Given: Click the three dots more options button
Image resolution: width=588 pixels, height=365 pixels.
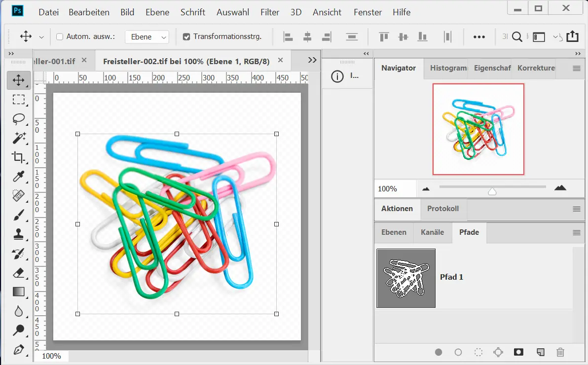Looking at the screenshot, I should coord(479,36).
